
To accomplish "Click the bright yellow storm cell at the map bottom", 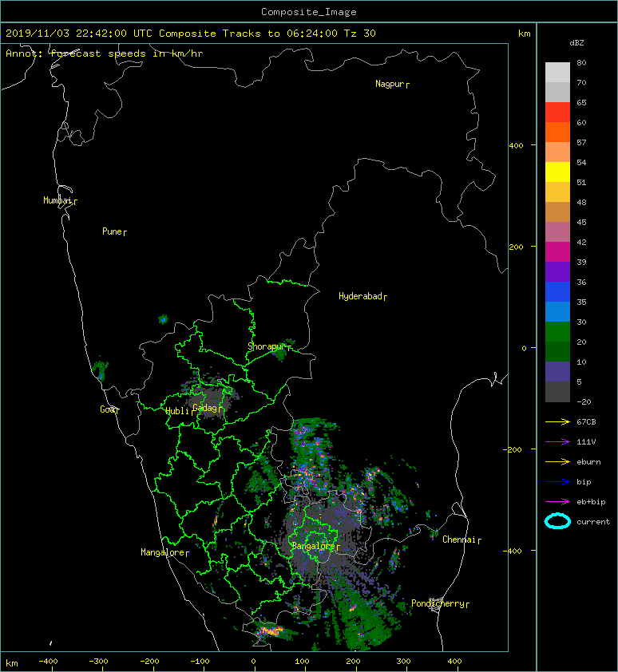I will [271, 631].
